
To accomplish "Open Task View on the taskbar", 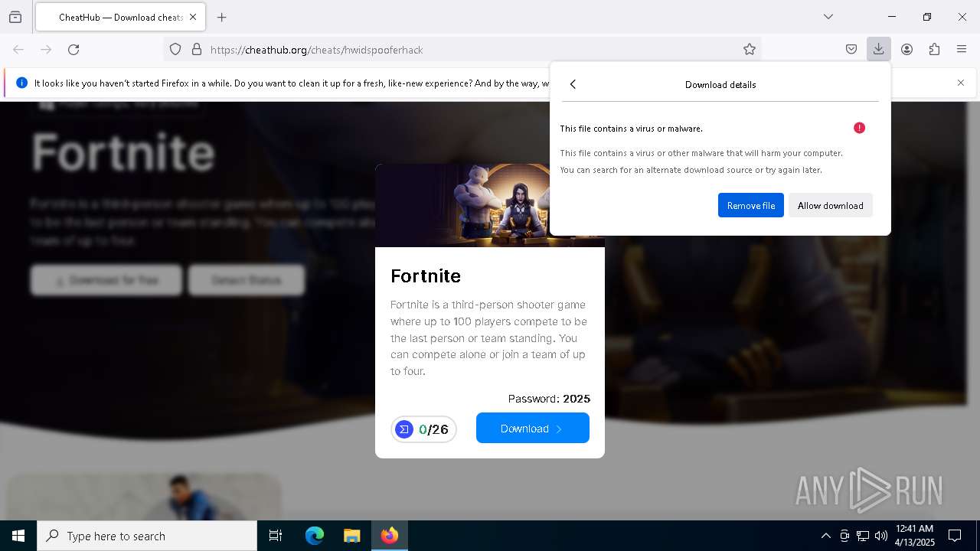I will (276, 536).
